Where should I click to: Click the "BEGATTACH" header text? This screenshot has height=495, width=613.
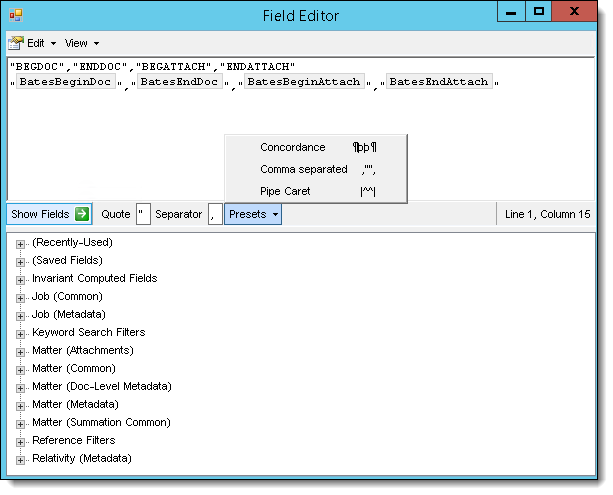pos(173,67)
